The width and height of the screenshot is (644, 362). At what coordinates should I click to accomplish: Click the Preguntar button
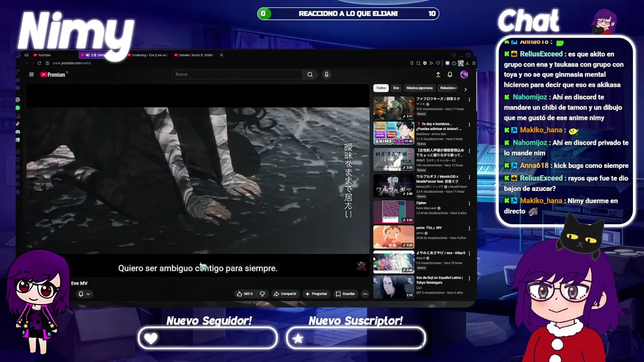point(316,294)
